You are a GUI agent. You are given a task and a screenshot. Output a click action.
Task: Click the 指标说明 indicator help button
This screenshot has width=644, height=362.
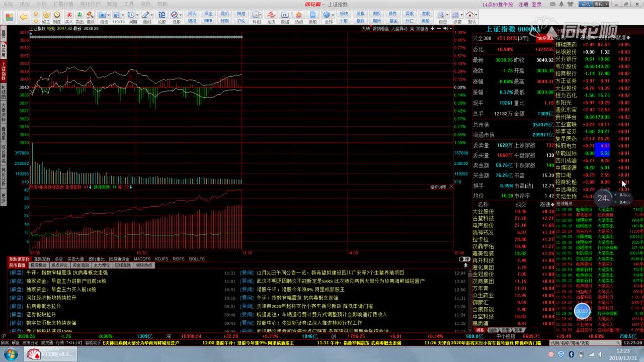tap(438, 187)
